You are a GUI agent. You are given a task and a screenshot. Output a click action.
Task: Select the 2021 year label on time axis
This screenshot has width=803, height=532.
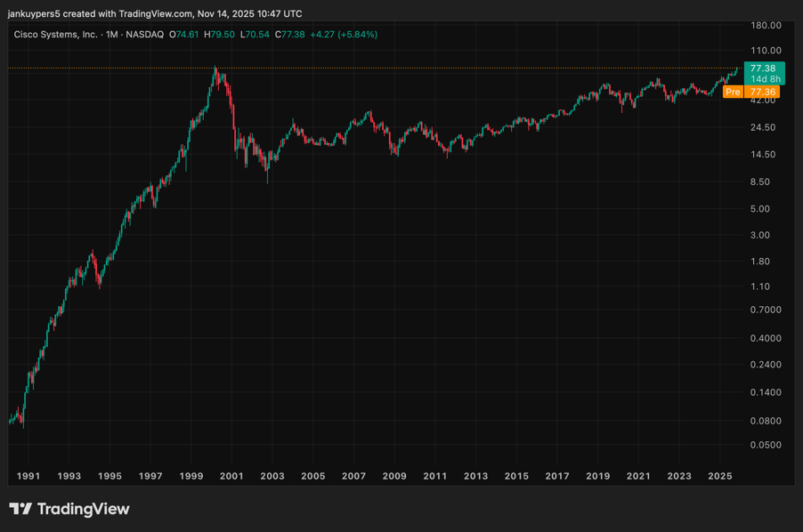coord(638,476)
